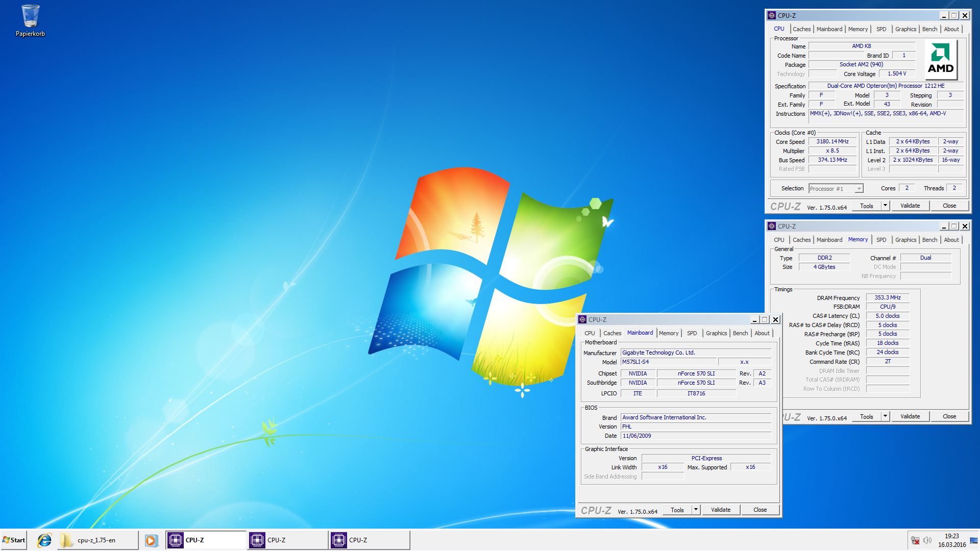Click the Award Software International Inc. field
The height and width of the screenshot is (551, 980).
pos(696,417)
